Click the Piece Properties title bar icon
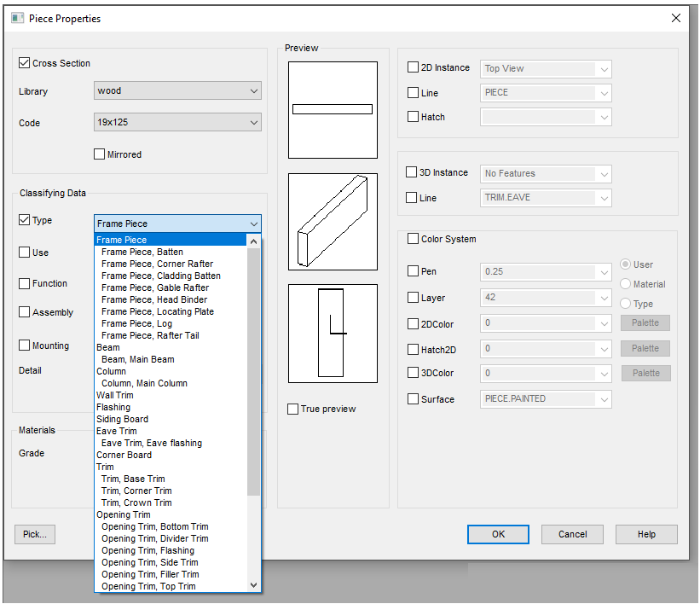 (17, 18)
